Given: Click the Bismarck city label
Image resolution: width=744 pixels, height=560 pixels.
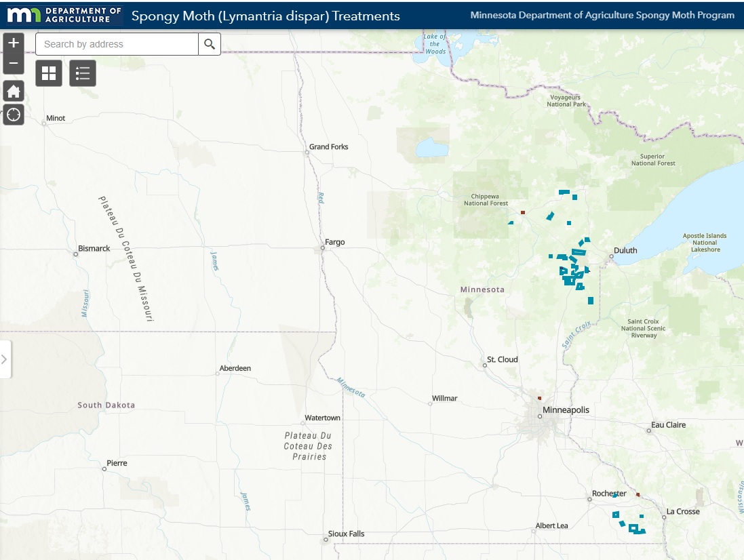Looking at the screenshot, I should (94, 248).
